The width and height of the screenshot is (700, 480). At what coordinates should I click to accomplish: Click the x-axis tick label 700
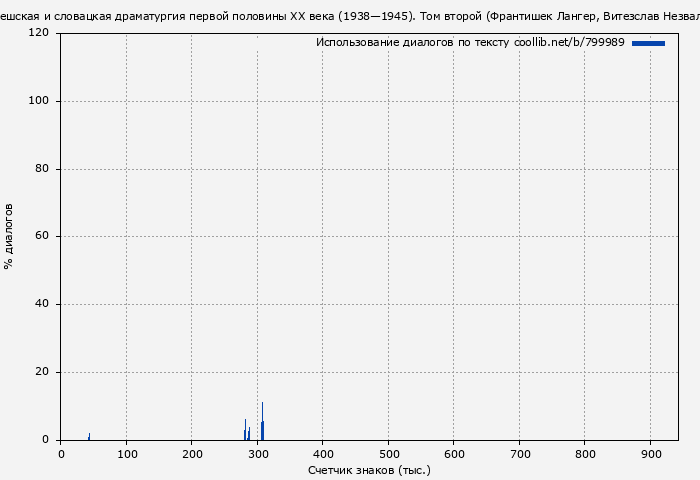(x=519, y=454)
